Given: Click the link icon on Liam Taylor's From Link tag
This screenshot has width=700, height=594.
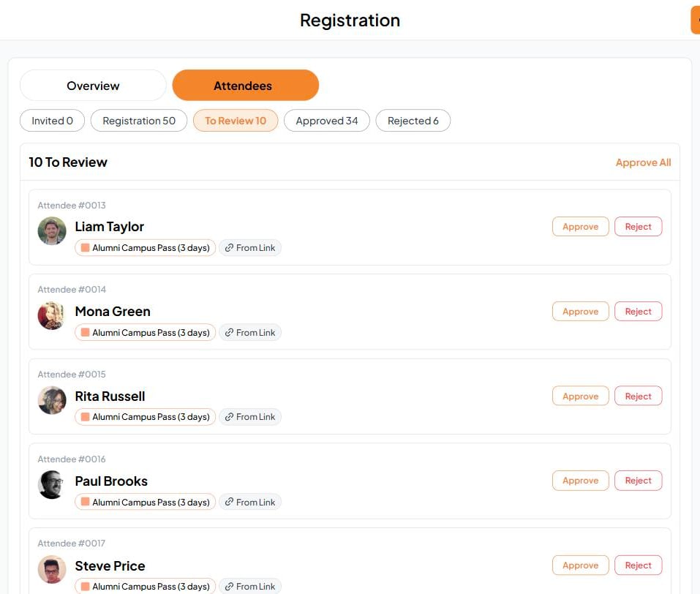Looking at the screenshot, I should tap(229, 248).
